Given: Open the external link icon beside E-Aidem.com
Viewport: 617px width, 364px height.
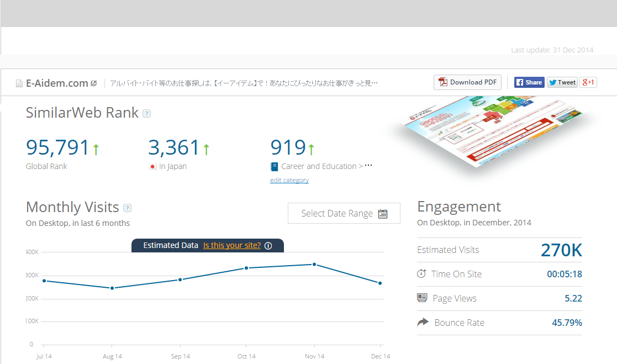Looking at the screenshot, I should 94,83.
